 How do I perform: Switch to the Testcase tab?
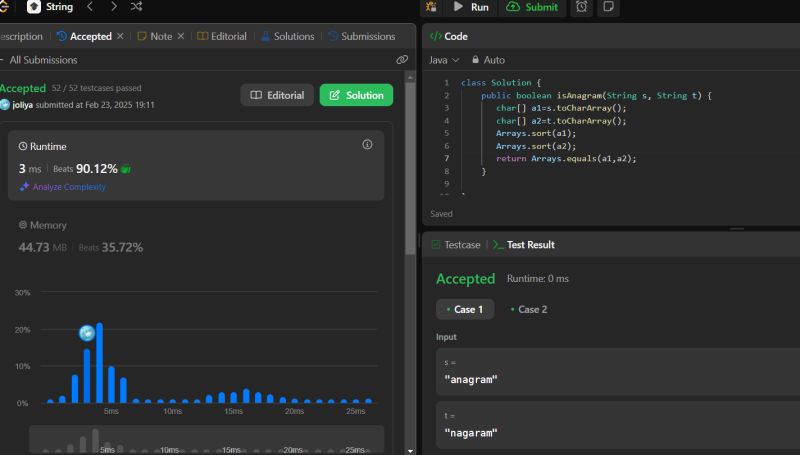(x=456, y=245)
